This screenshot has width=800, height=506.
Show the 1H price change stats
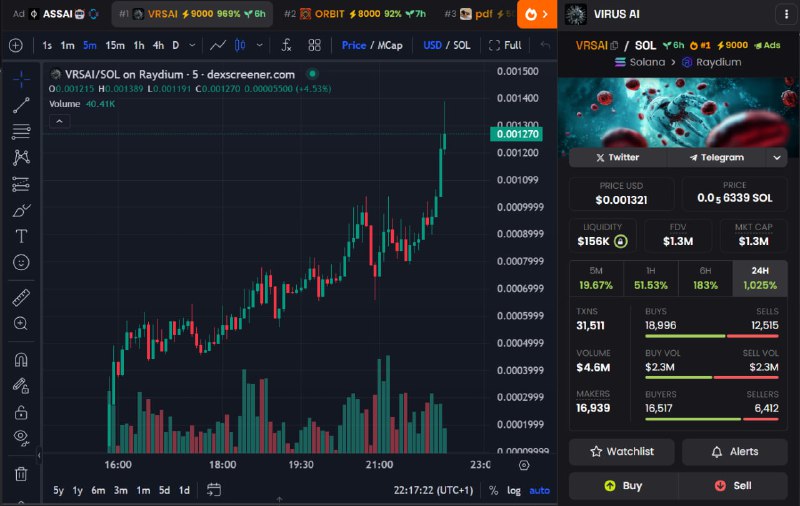[651, 278]
